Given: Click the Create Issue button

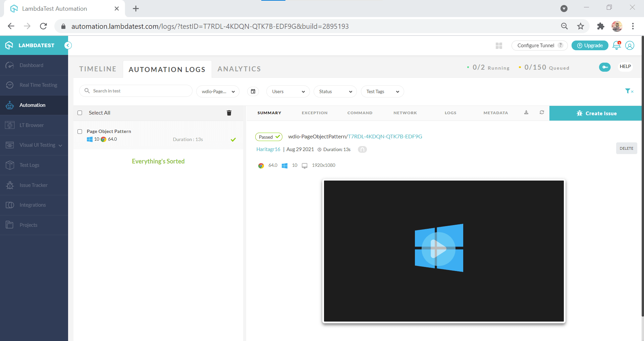Looking at the screenshot, I should click(596, 113).
